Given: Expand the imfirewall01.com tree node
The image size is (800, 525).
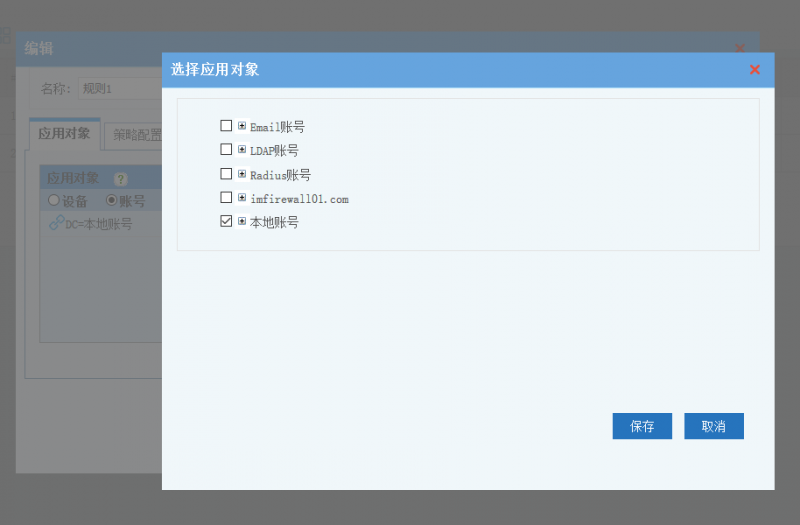Looking at the screenshot, I should coord(242,198).
